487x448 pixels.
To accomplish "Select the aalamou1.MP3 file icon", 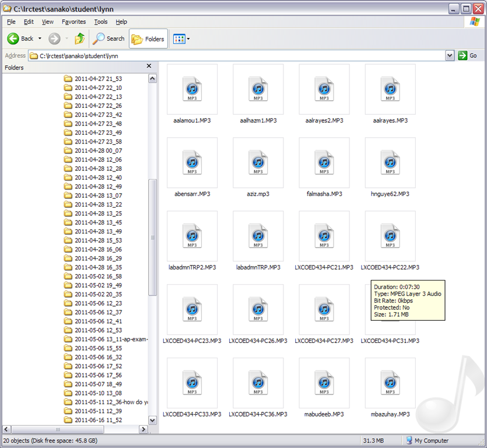I will (192, 89).
